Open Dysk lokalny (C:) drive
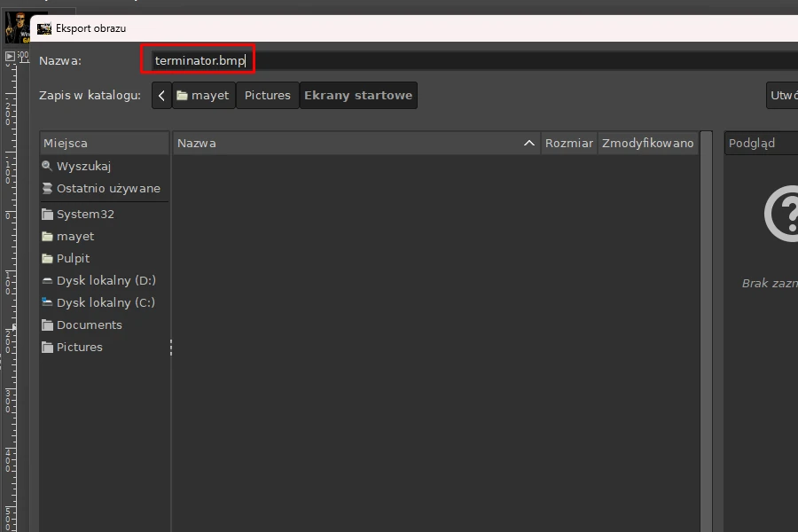This screenshot has width=798, height=532. [105, 302]
